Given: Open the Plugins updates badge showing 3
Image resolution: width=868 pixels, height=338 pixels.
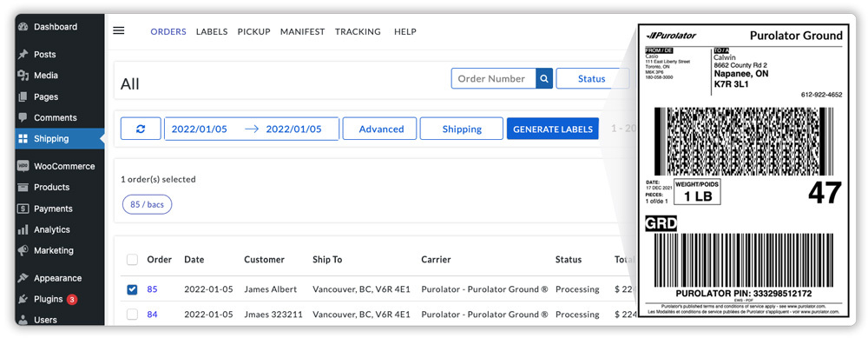Looking at the screenshot, I should point(72,299).
